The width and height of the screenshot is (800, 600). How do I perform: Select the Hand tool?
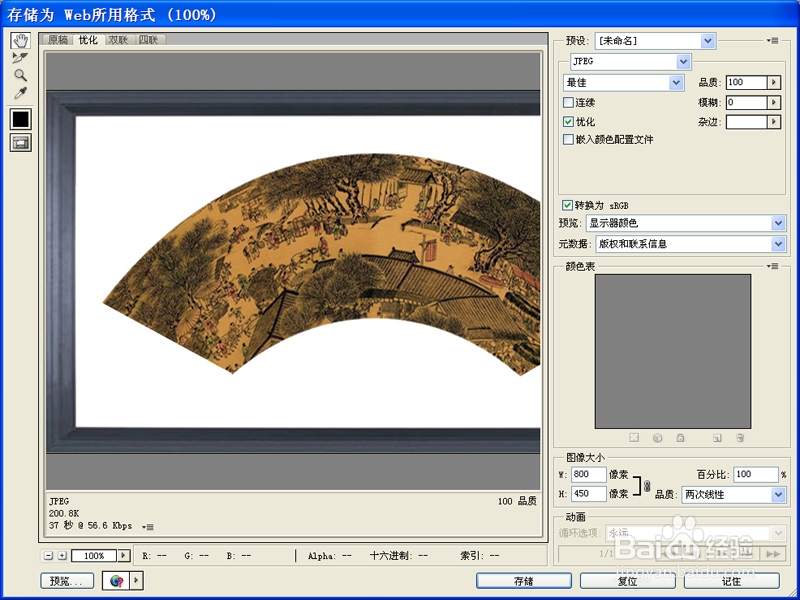(20, 41)
